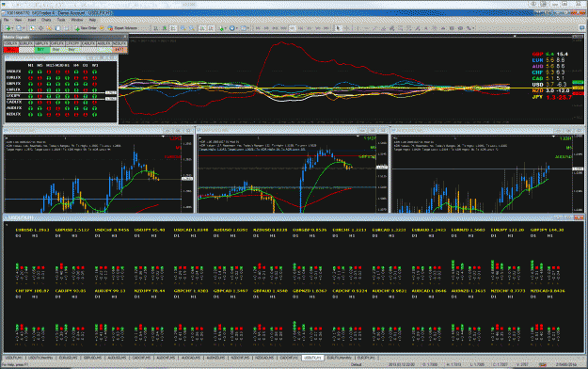Image resolution: width=588 pixels, height=369 pixels.
Task: Open New Chart from the toolbar
Action: click(x=8, y=28)
